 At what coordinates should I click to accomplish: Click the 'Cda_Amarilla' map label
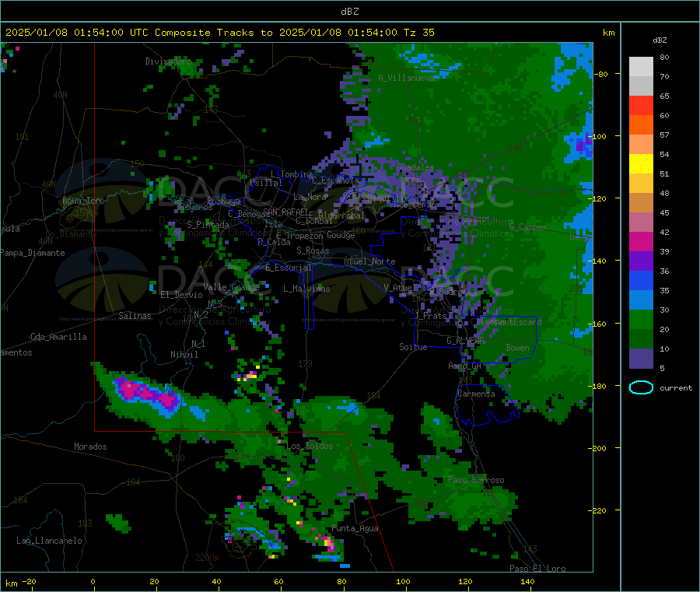[x=58, y=337]
